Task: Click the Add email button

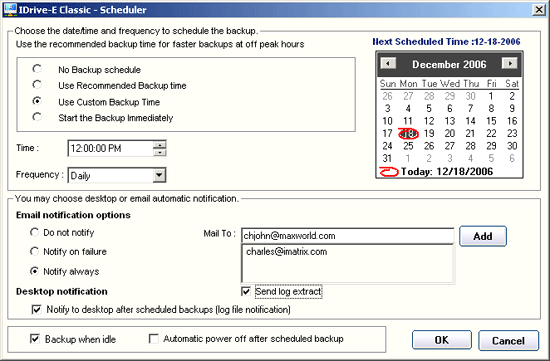Action: 483,236
